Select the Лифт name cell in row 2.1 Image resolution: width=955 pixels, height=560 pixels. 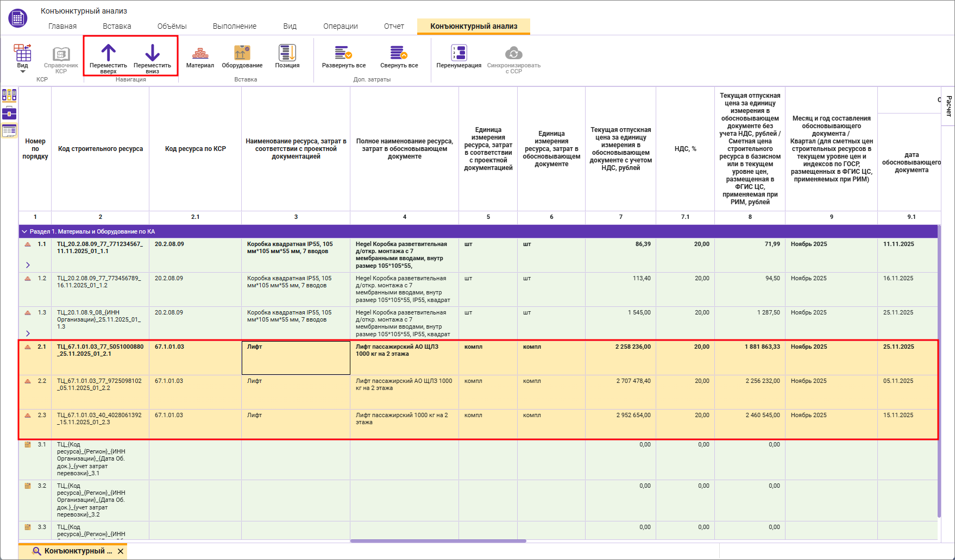coord(296,358)
